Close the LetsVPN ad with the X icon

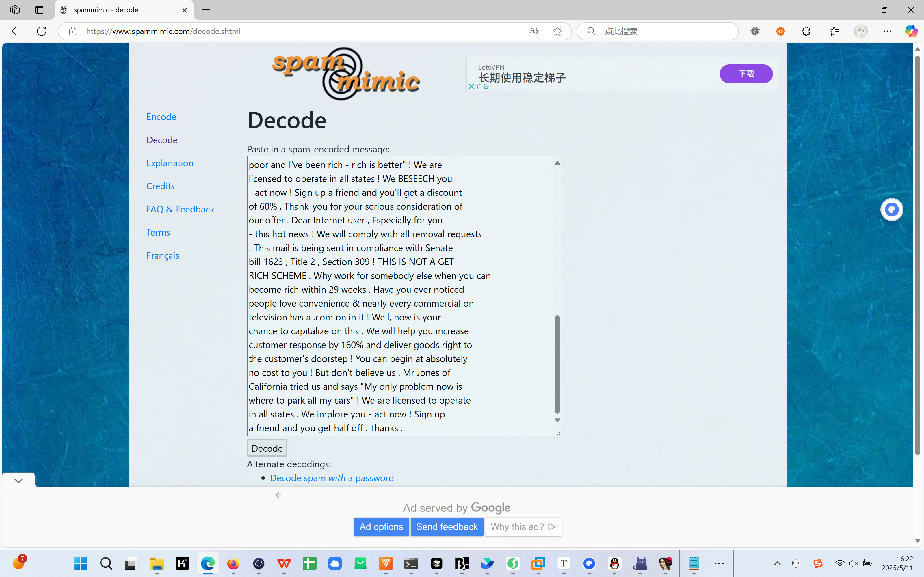click(471, 86)
